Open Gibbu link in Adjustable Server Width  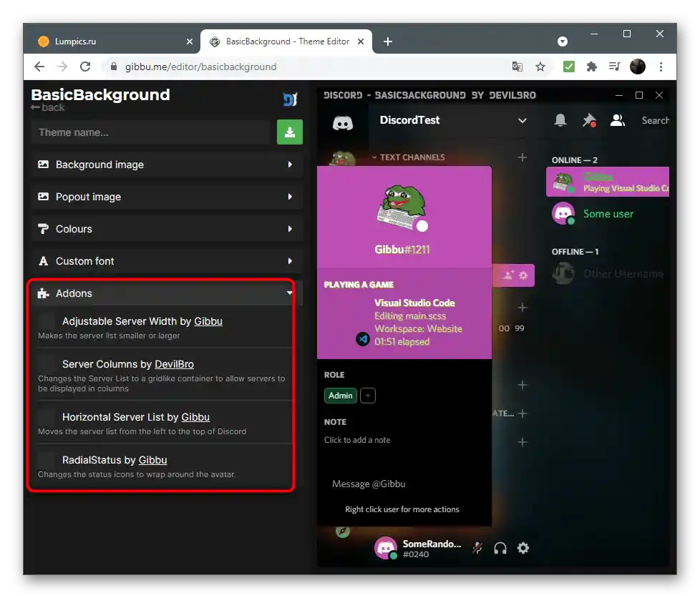click(208, 321)
